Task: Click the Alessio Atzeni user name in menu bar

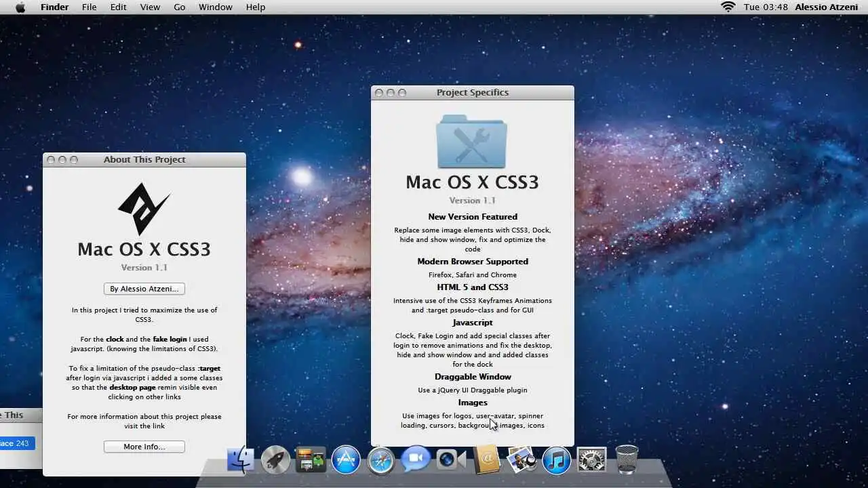Action: (x=827, y=7)
